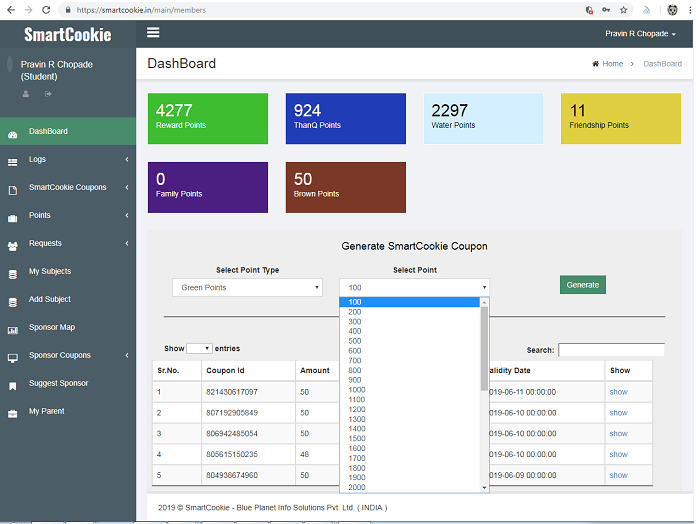This screenshot has width=700, height=524.
Task: Click the Sponsor Map icon in sidebar
Action: [12, 328]
